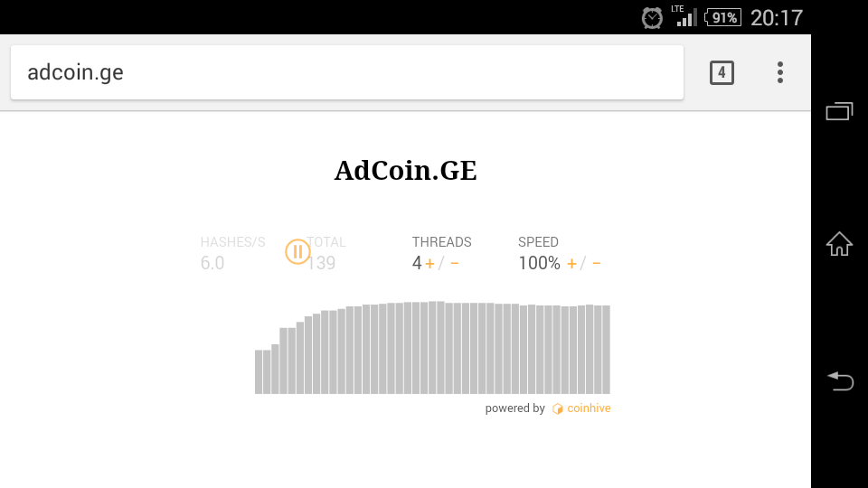The height and width of the screenshot is (488, 868).
Task: Click the 100% speed value
Action: point(539,264)
